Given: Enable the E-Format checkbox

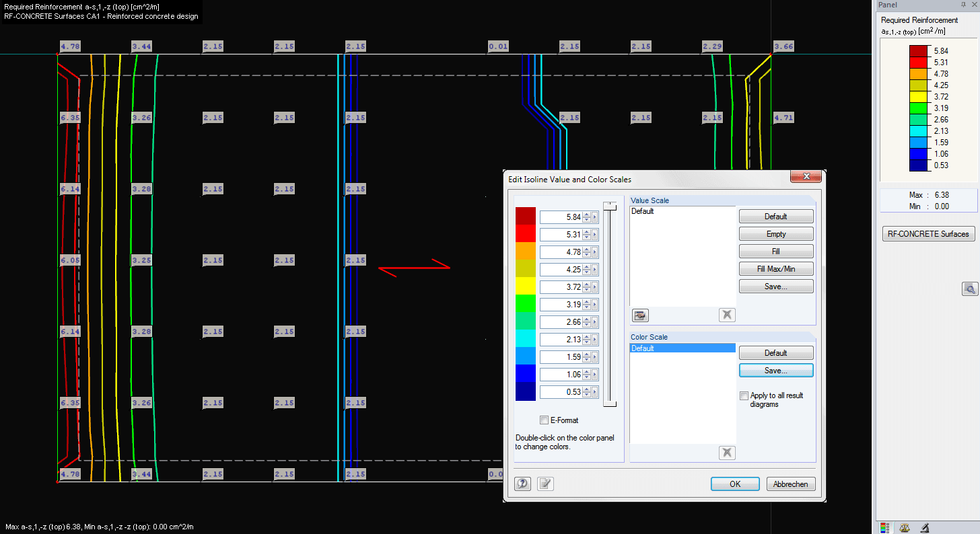Looking at the screenshot, I should tap(544, 420).
